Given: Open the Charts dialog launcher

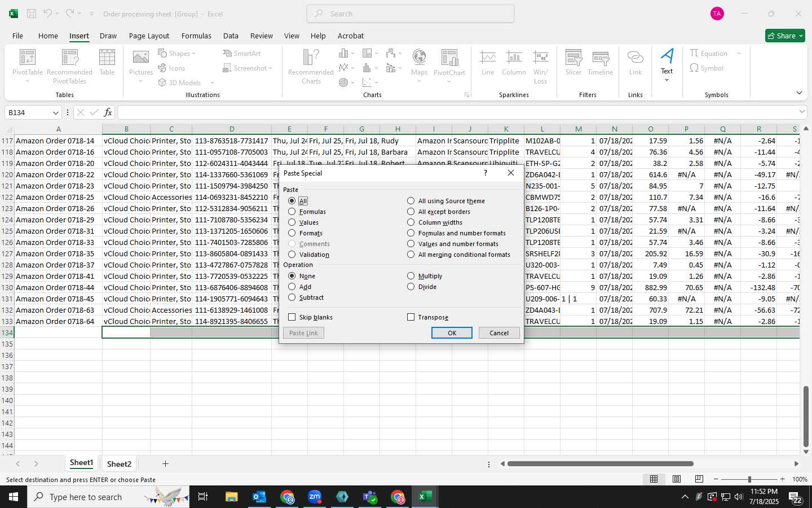Looking at the screenshot, I should tap(467, 95).
